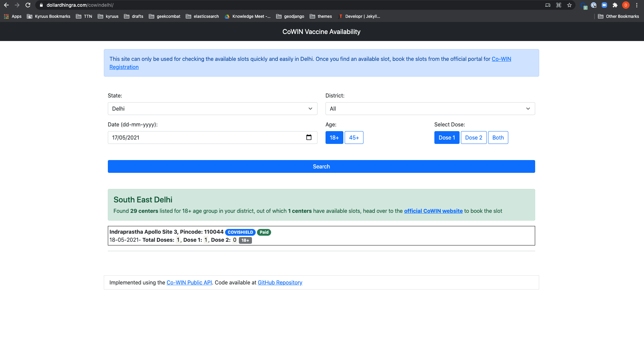The image size is (644, 348).
Task: Go back using the browser back arrow
Action: tap(6, 5)
